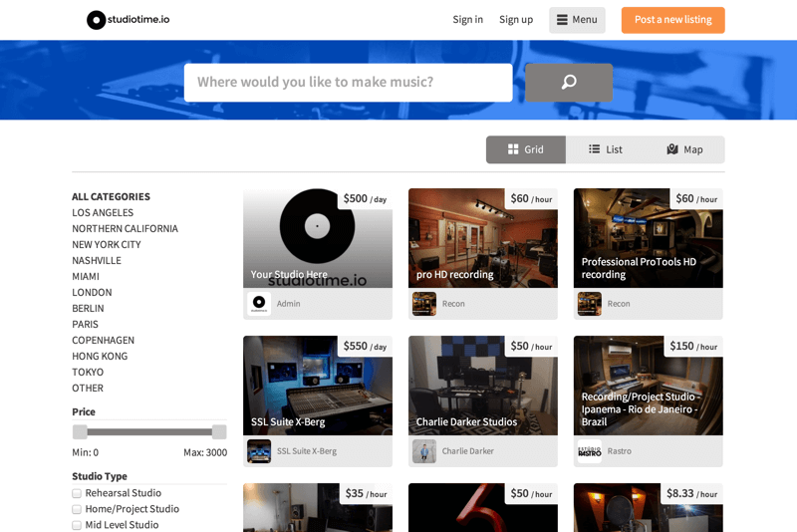This screenshot has height=532, width=797.
Task: Click the Sign up link
Action: (516, 20)
